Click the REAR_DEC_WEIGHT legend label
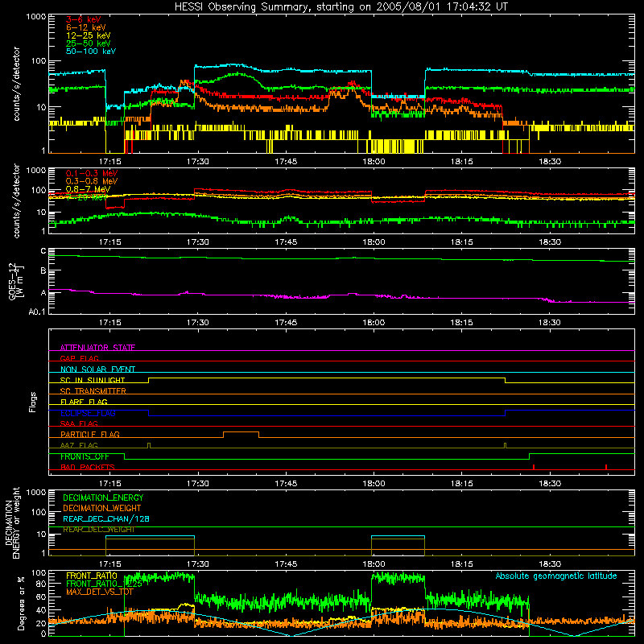The image size is (644, 644). tap(98, 530)
